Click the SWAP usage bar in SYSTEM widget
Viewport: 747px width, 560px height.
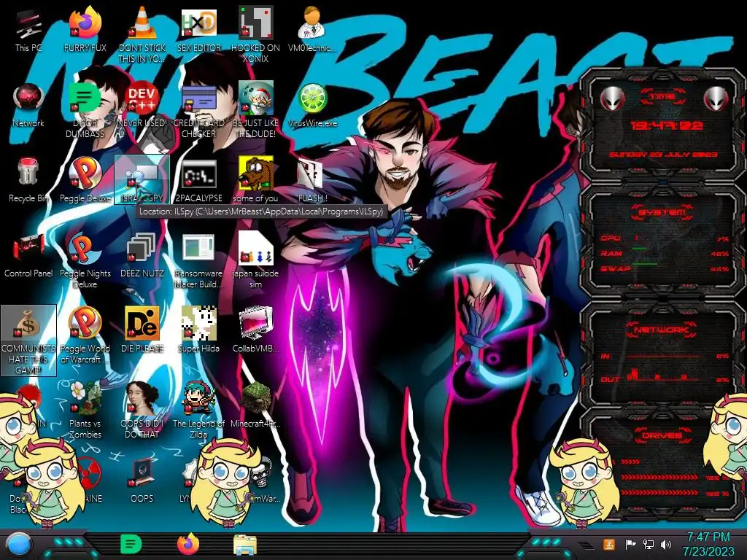pyautogui.click(x=644, y=264)
